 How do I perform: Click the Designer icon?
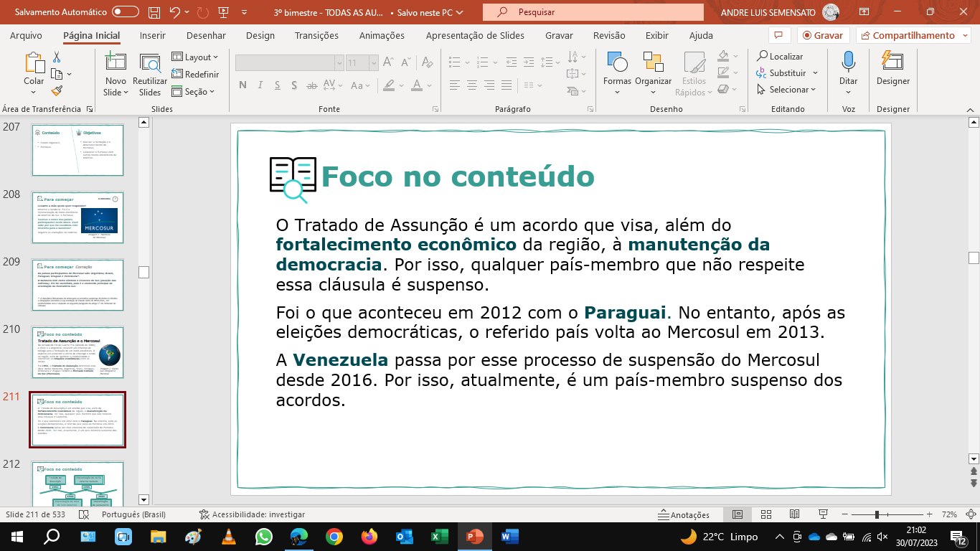coord(892,62)
